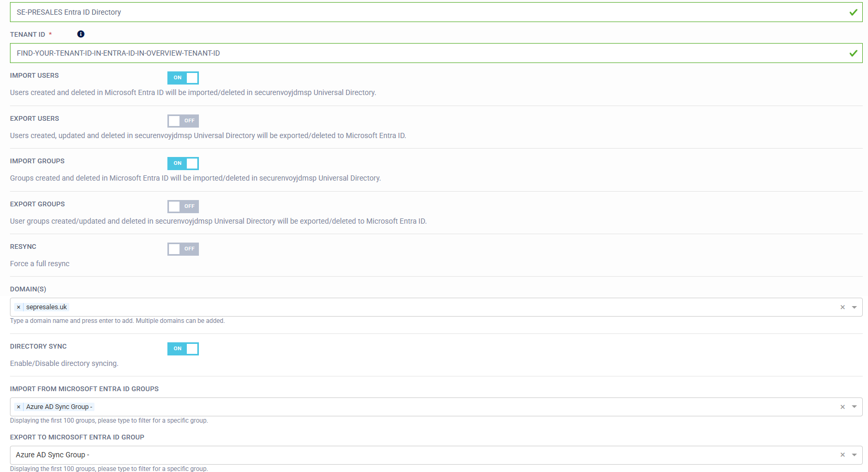
Task: Click the Tenant ID input field
Action: (436, 53)
